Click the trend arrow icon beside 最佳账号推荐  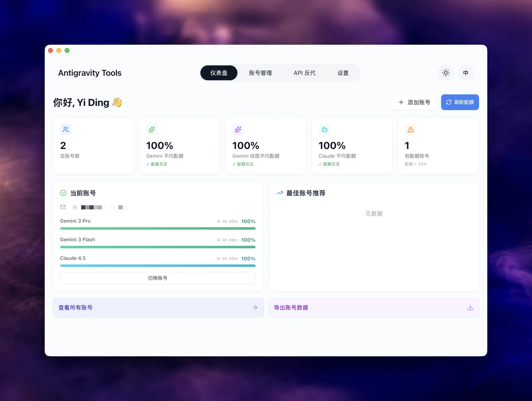coord(280,193)
